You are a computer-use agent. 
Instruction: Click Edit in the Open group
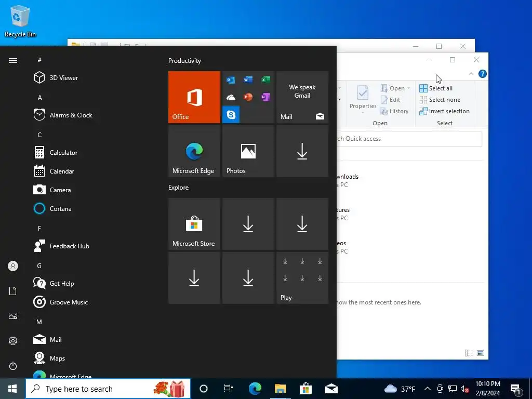click(391, 100)
